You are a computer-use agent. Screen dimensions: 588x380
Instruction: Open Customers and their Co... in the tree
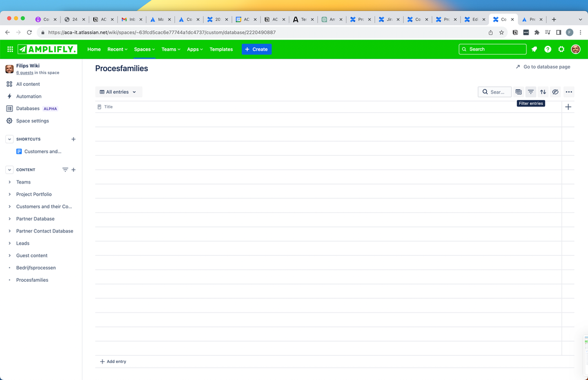[x=44, y=206]
